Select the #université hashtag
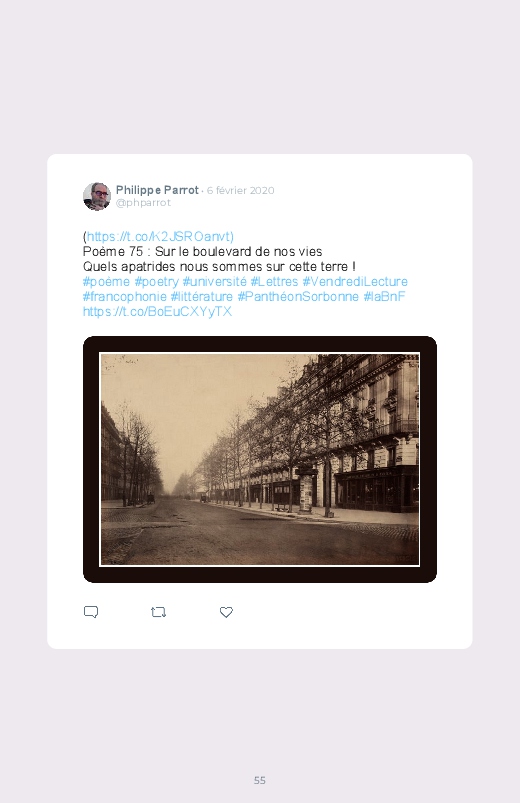This screenshot has width=520, height=803. tap(215, 282)
